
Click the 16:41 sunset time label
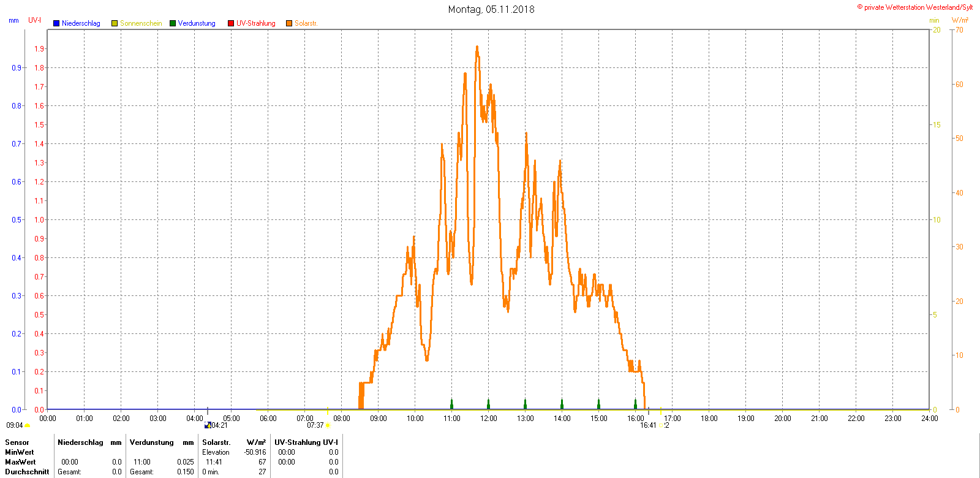tap(649, 425)
